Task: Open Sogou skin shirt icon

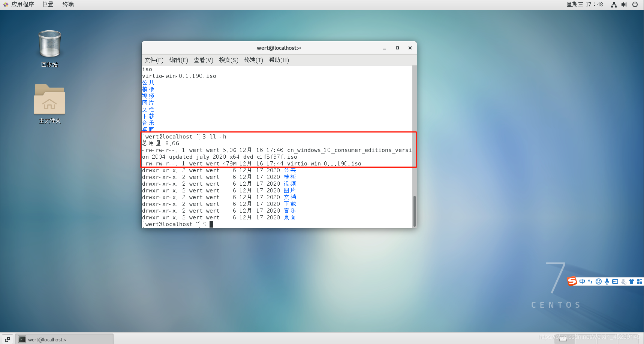Action: pyautogui.click(x=632, y=281)
